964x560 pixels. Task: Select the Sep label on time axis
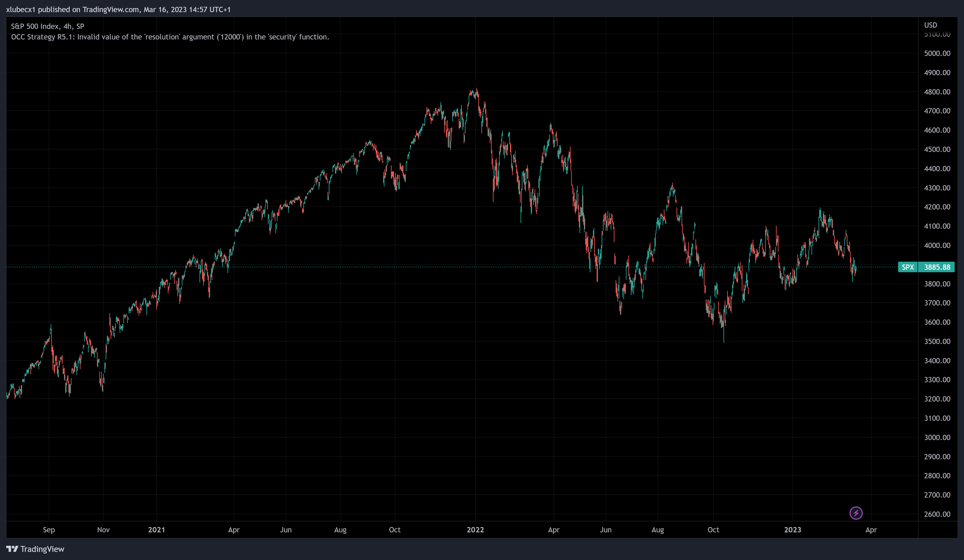(48, 530)
